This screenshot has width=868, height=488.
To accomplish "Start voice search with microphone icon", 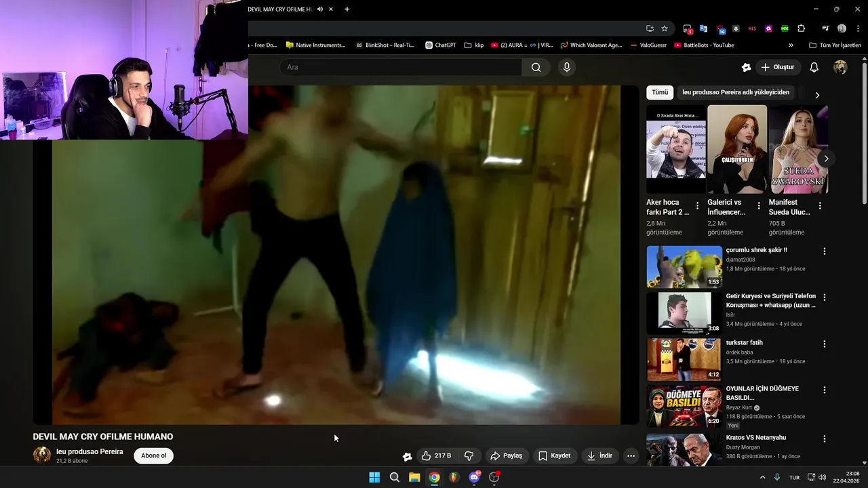I will (x=567, y=67).
